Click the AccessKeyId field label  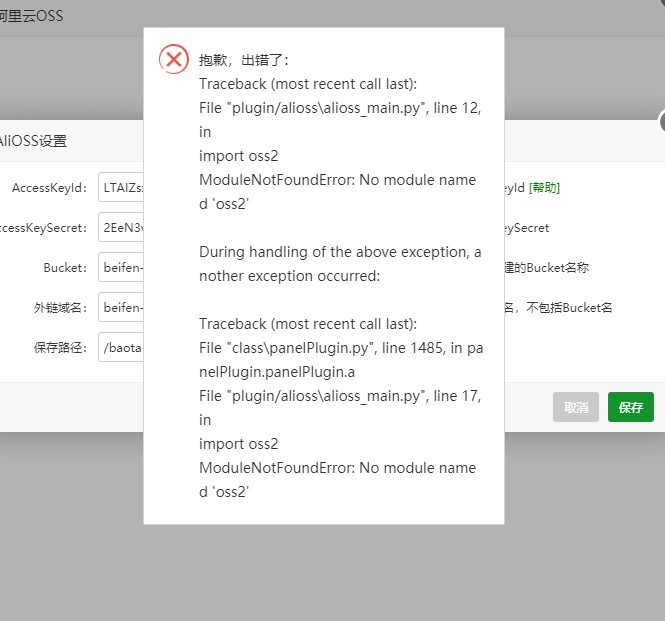pos(49,187)
